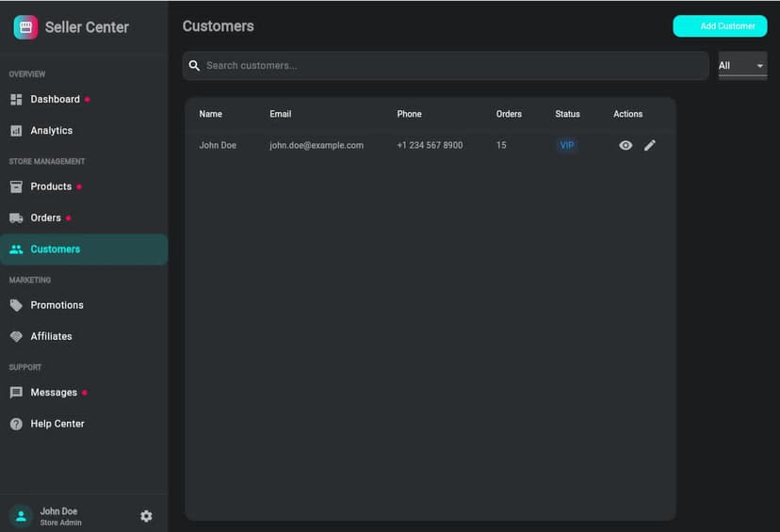Open the Help Center
Image resolution: width=780 pixels, height=532 pixels.
click(57, 424)
